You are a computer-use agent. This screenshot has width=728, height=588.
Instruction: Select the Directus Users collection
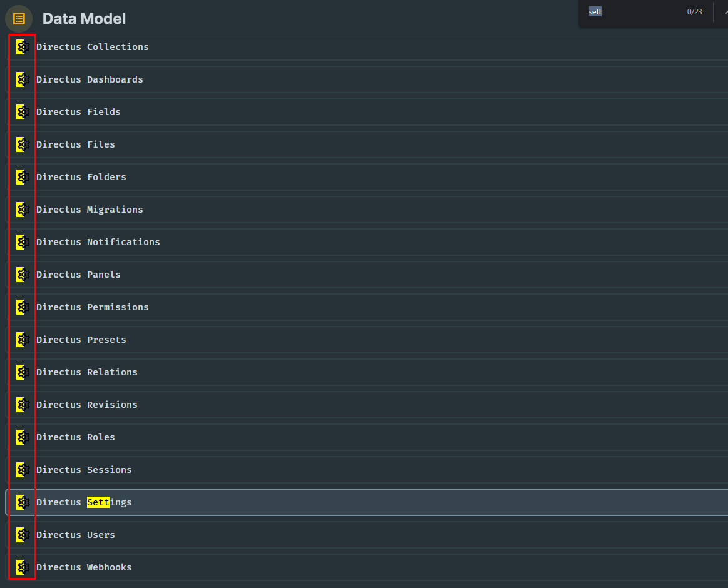[367, 535]
